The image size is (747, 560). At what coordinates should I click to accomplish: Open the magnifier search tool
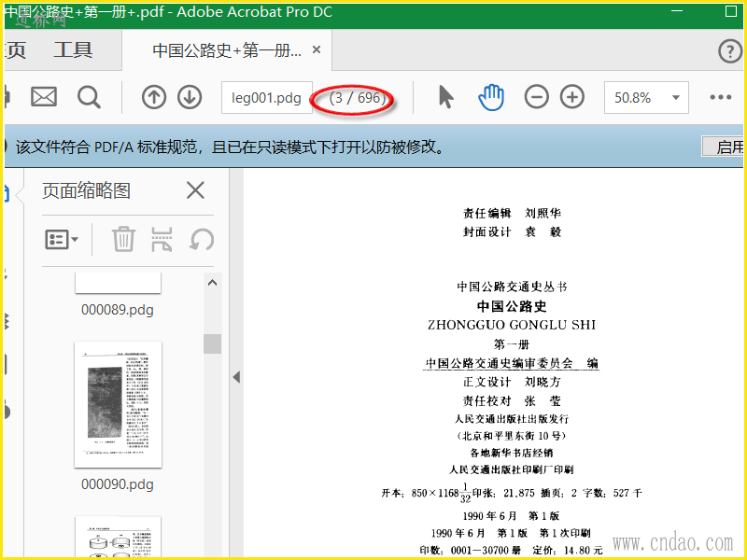pyautogui.click(x=89, y=97)
